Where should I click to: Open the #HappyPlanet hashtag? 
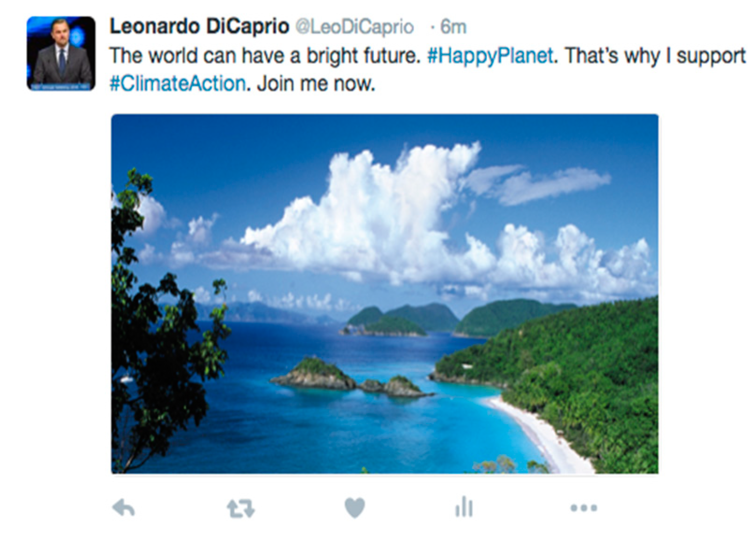point(490,56)
